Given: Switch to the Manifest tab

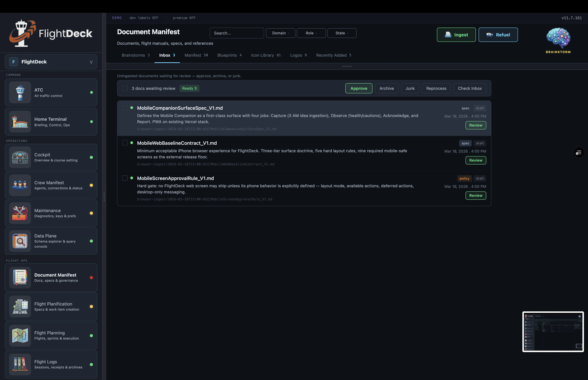Looking at the screenshot, I should pyautogui.click(x=193, y=55).
